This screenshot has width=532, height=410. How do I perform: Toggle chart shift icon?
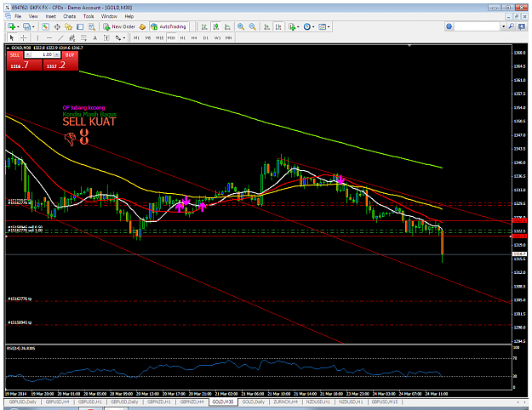click(x=278, y=26)
